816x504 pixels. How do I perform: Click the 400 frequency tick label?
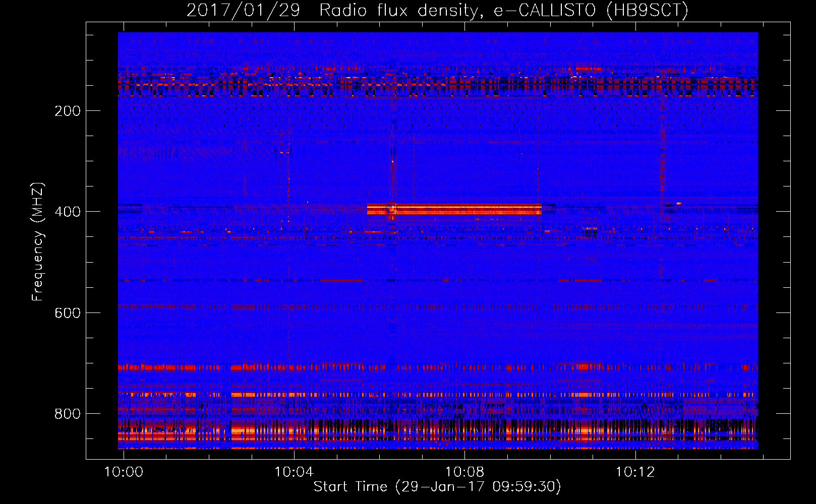click(x=68, y=212)
